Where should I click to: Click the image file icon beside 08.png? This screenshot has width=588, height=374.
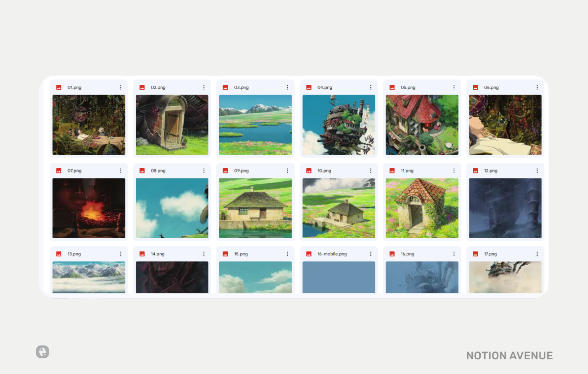click(x=142, y=171)
